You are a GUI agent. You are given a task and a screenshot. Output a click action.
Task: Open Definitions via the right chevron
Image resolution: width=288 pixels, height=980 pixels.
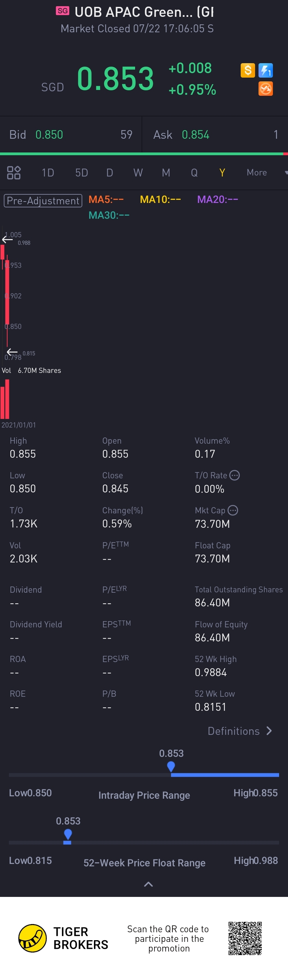point(269,731)
